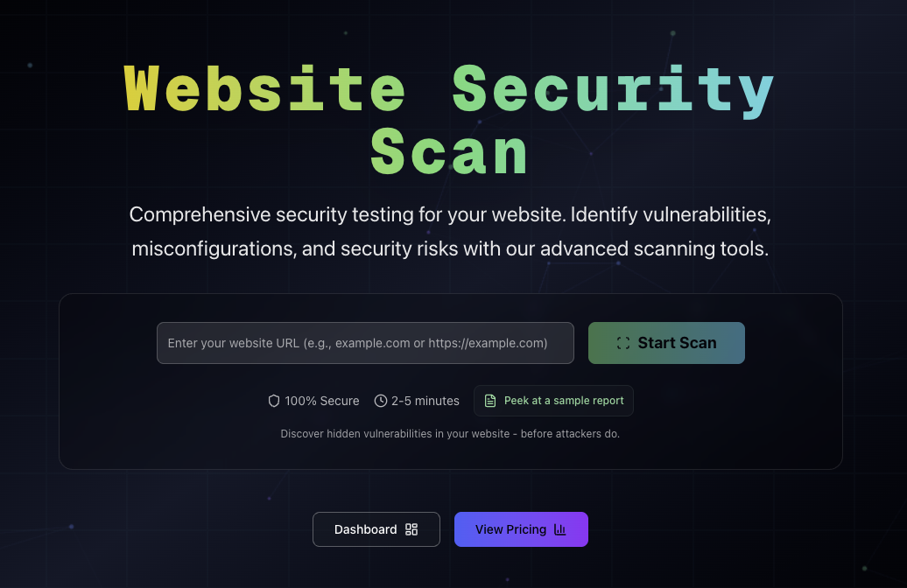This screenshot has width=907, height=588.
Task: Open View Pricing
Action: pos(521,529)
